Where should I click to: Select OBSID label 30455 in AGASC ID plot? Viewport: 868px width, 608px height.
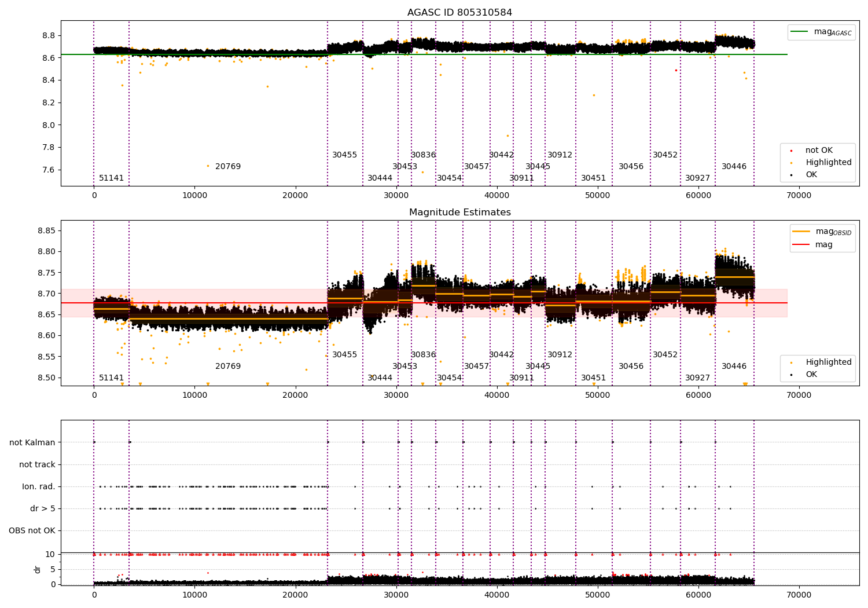tap(345, 155)
